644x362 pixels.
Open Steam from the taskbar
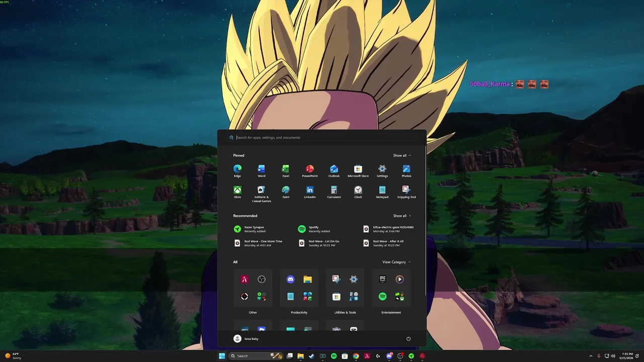[x=311, y=356]
